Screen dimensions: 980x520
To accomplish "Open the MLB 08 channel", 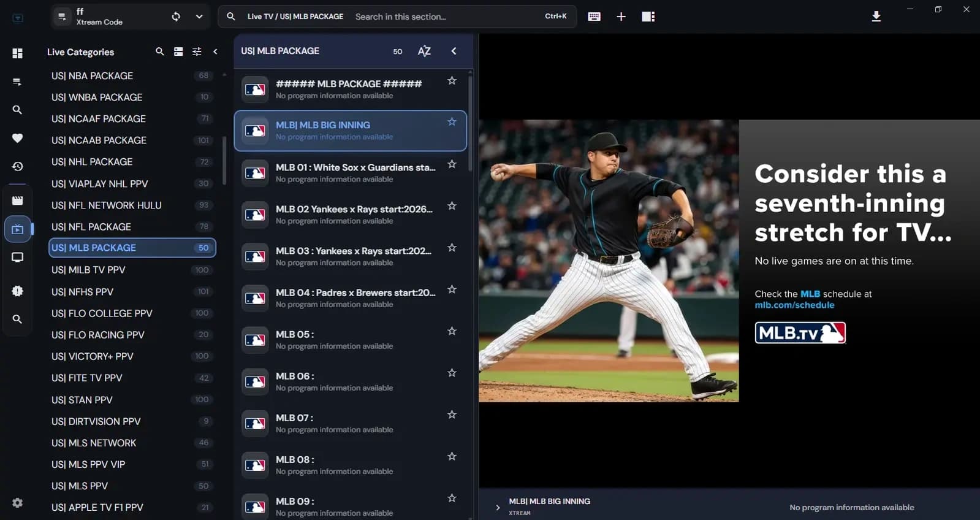I will pyautogui.click(x=350, y=465).
